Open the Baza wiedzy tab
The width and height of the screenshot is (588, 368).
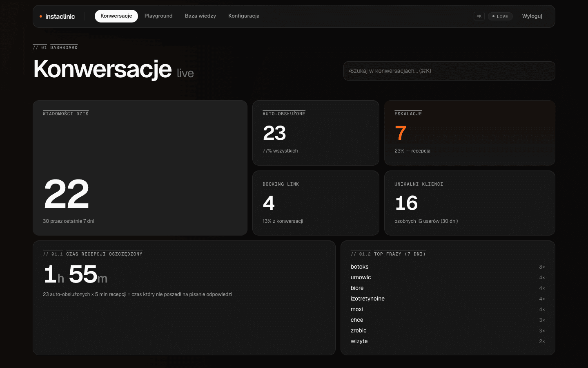[x=200, y=16]
